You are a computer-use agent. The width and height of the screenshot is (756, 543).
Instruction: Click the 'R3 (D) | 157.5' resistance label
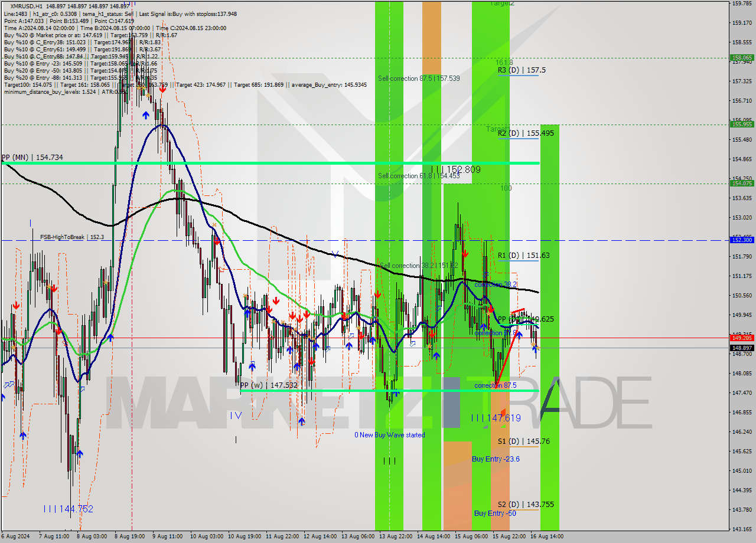522,70
